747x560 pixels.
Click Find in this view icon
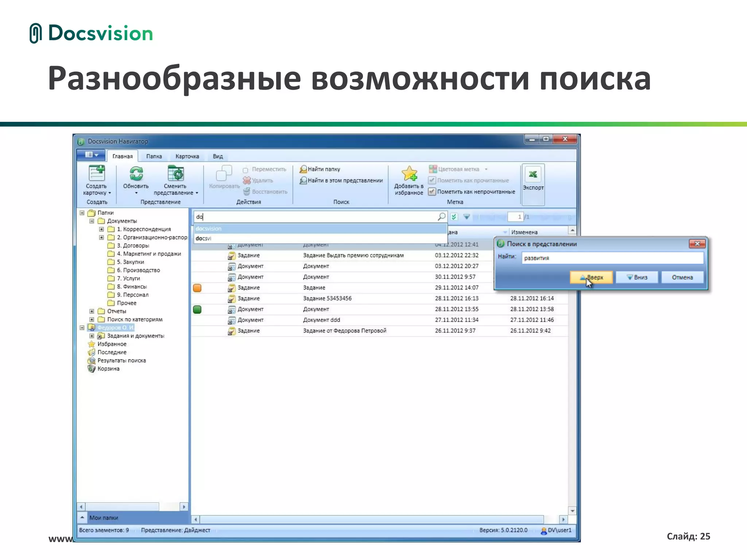click(x=303, y=180)
